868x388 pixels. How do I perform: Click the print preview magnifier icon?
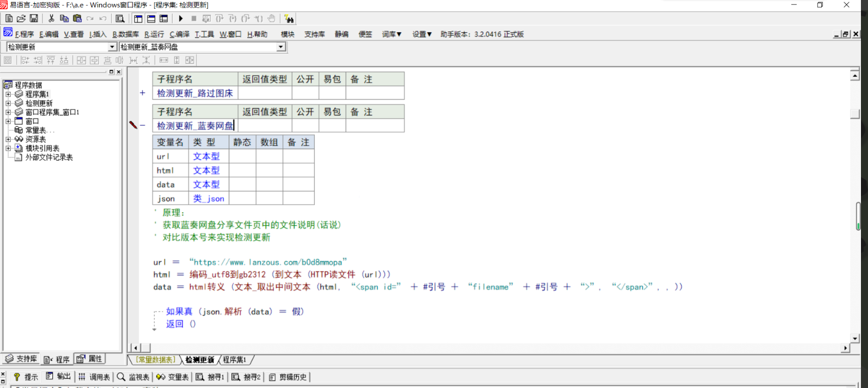(120, 19)
